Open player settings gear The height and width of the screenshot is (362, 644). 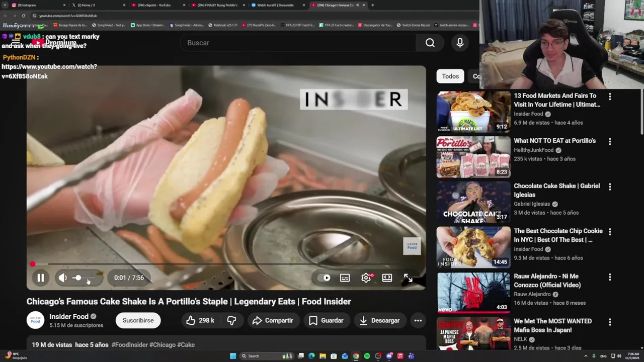[366, 278]
